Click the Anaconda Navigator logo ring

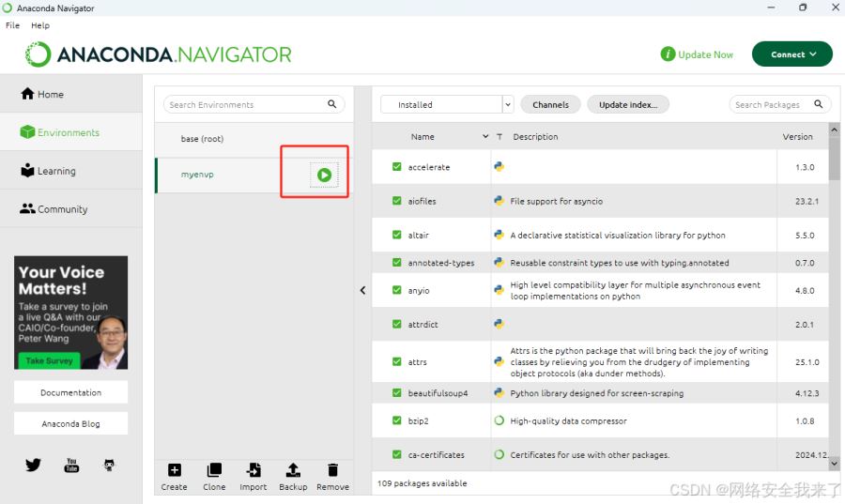point(38,54)
